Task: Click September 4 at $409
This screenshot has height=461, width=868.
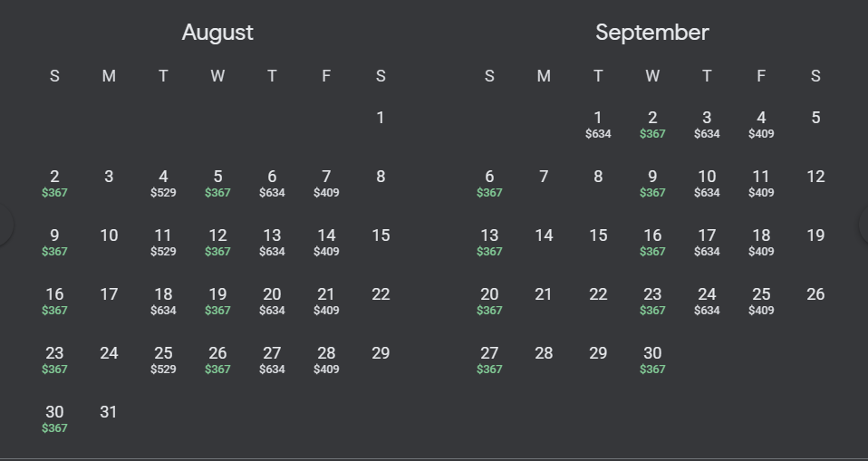Action: click(761, 123)
